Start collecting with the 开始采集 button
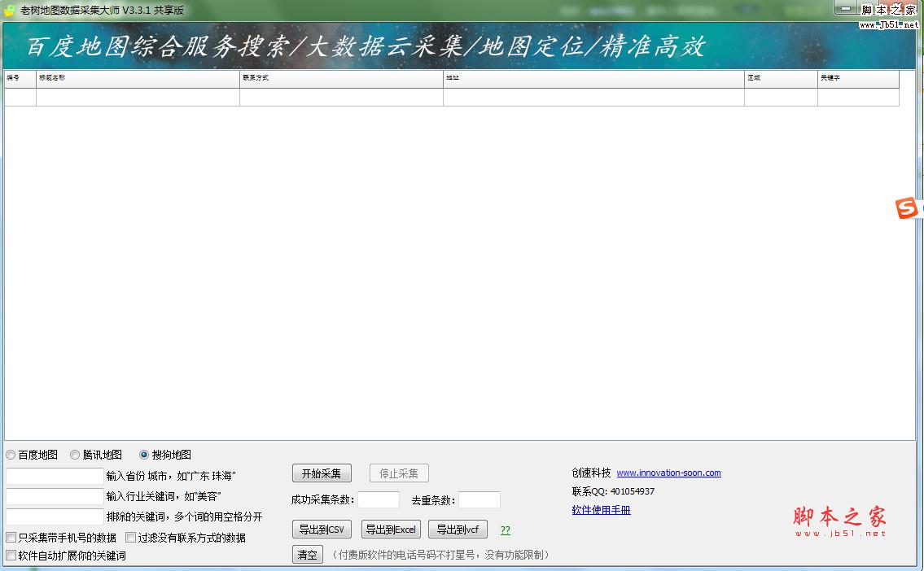924x571 pixels. pyautogui.click(x=322, y=473)
